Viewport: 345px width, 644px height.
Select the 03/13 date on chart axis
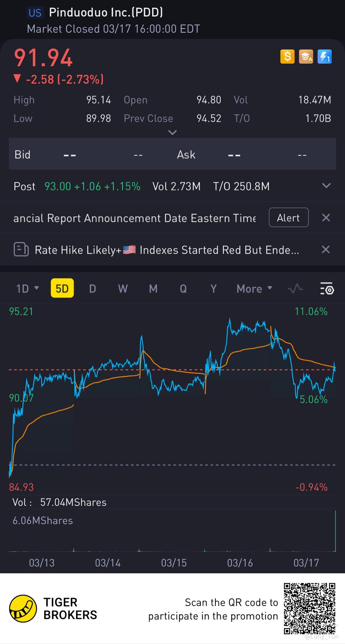pyautogui.click(x=42, y=563)
